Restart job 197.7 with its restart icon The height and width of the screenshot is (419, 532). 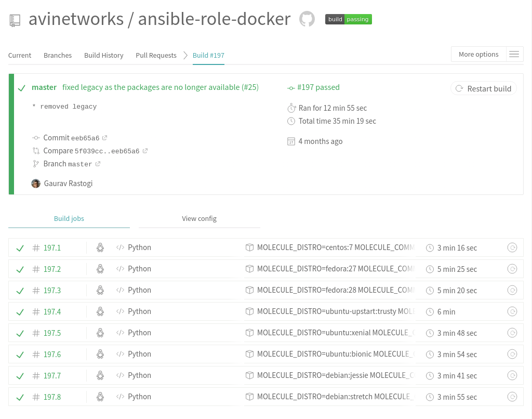click(x=512, y=375)
